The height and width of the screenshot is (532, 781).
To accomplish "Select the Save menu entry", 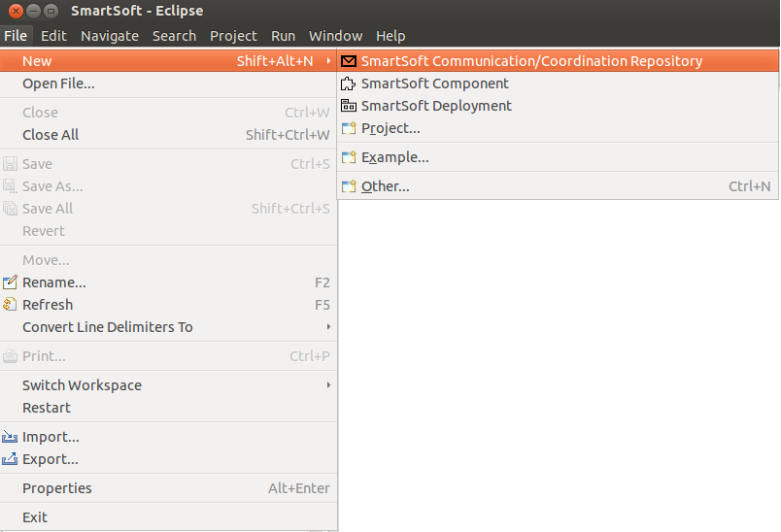I will [x=168, y=164].
